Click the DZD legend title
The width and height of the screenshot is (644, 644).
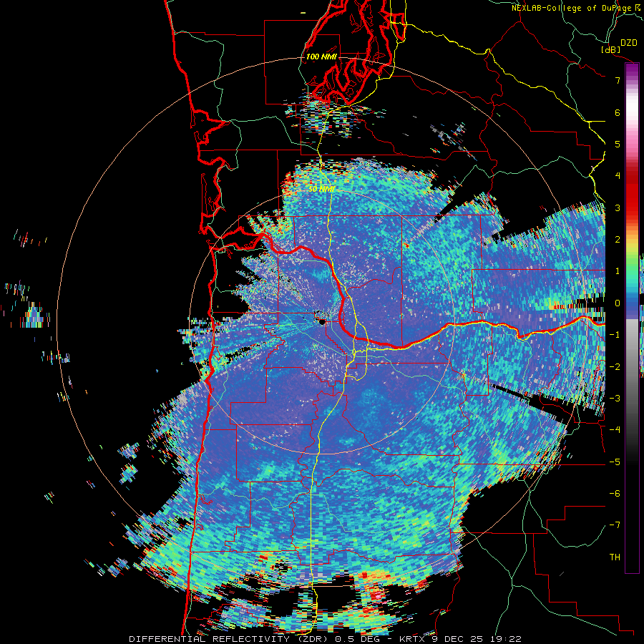pyautogui.click(x=628, y=43)
